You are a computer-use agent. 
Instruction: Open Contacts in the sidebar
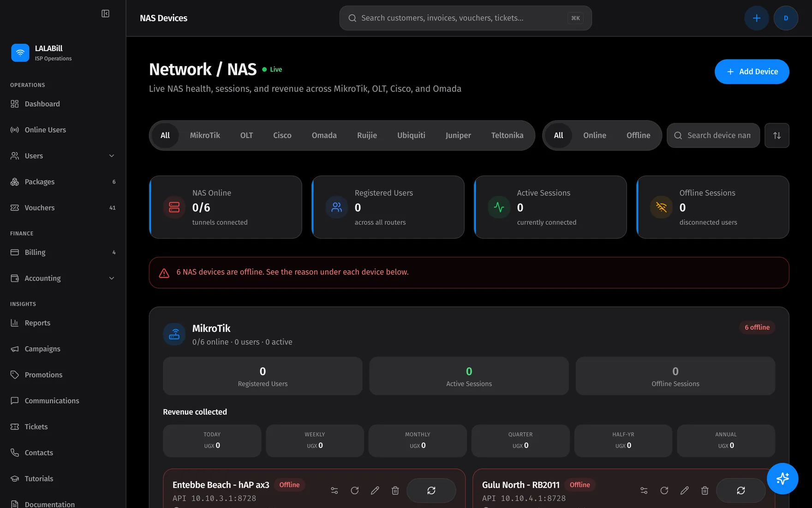point(63,453)
